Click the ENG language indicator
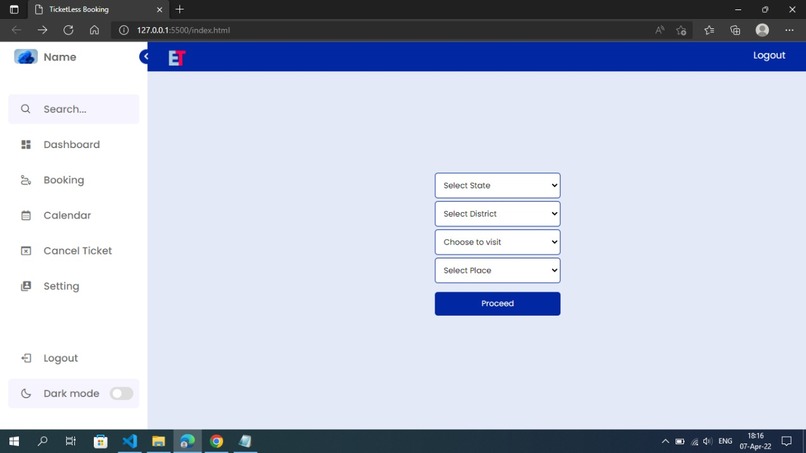This screenshot has width=806, height=453. pos(725,441)
